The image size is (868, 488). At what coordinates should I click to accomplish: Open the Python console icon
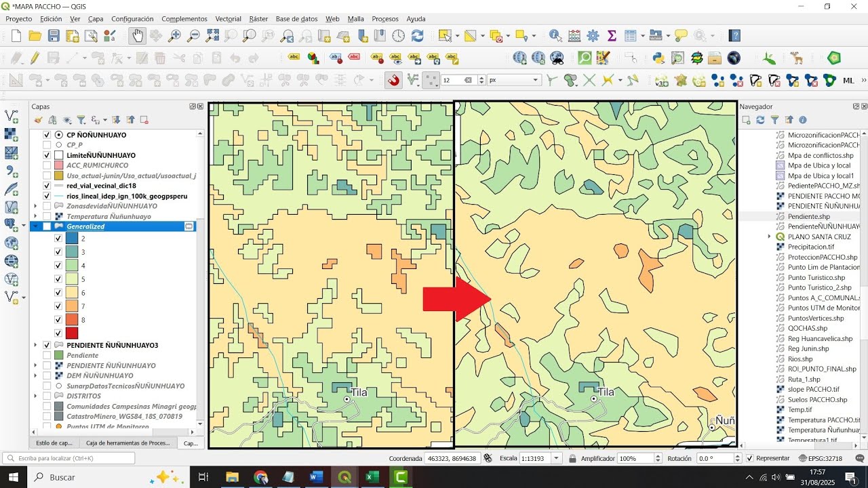pos(658,58)
